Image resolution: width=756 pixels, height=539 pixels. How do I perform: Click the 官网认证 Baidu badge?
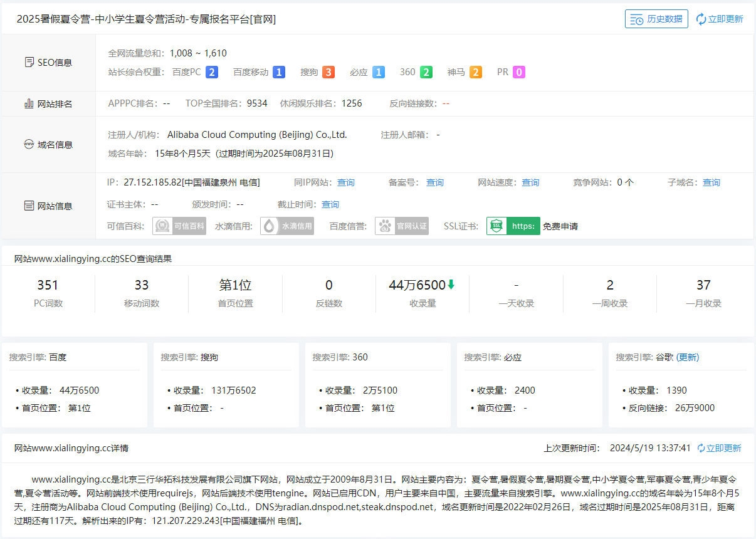pyautogui.click(x=402, y=226)
